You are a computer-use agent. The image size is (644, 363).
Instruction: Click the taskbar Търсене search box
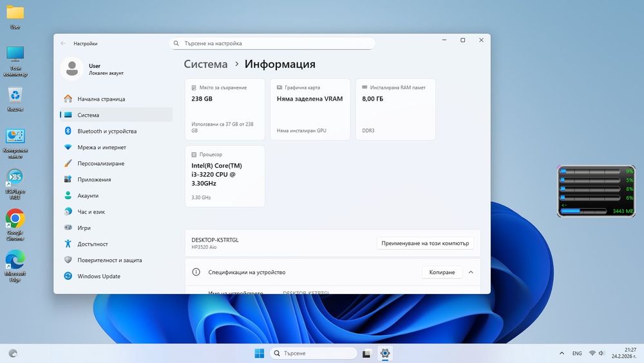314,353
